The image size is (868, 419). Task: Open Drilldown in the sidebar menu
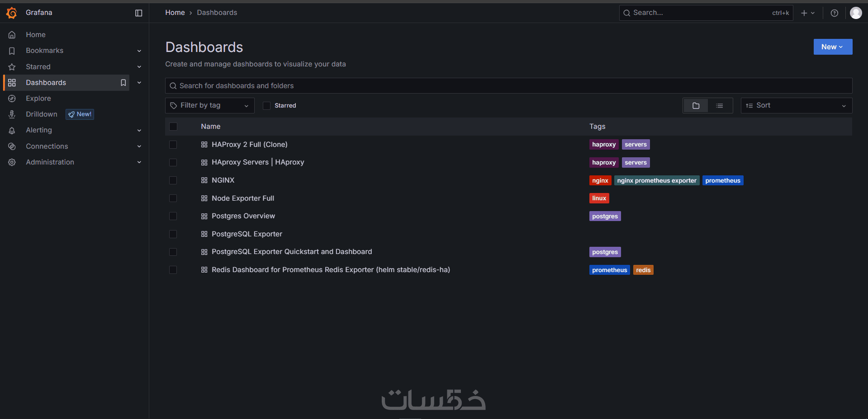42,114
